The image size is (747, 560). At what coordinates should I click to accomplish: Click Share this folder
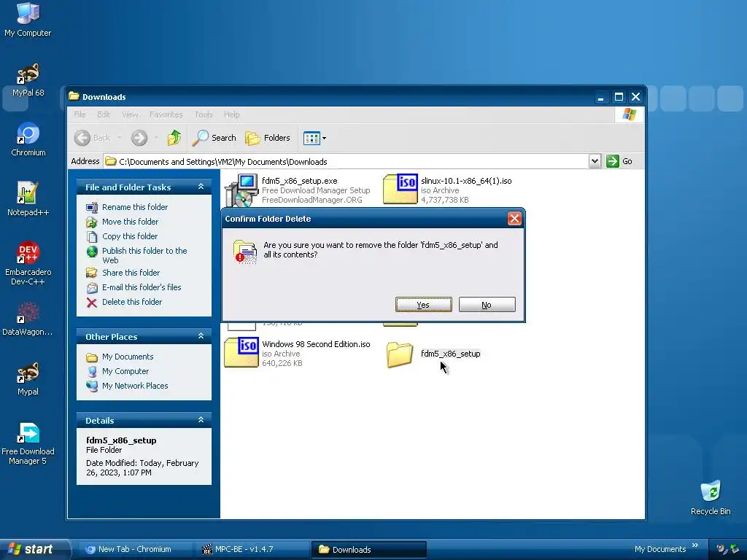click(x=131, y=273)
